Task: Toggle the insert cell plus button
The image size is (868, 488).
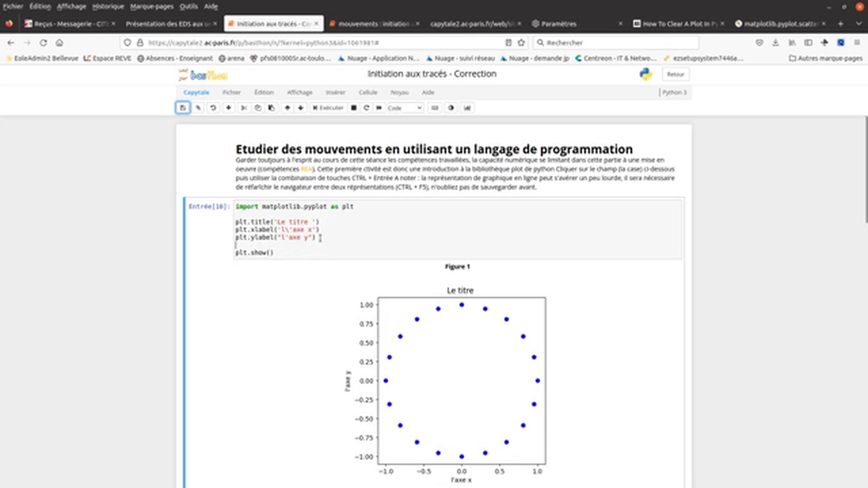Action: (x=228, y=107)
